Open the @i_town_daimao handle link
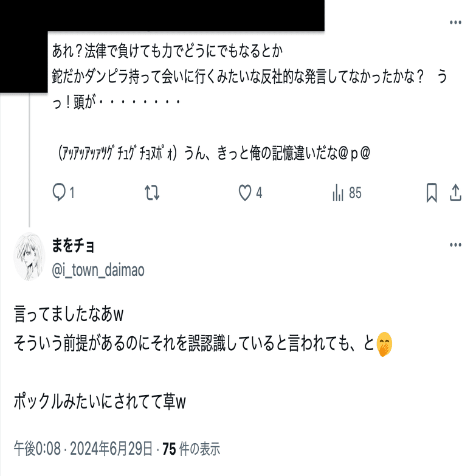 point(98,270)
